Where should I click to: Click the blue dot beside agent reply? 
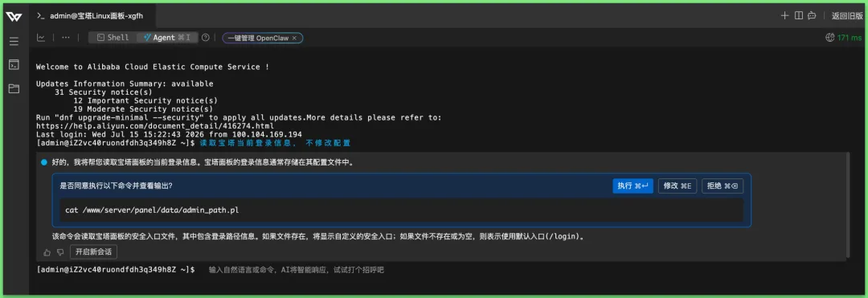coord(43,162)
